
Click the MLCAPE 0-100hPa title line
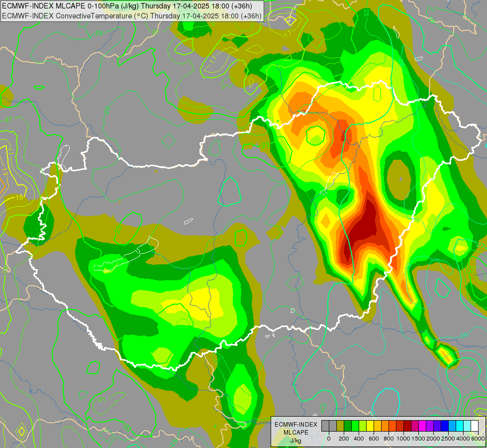click(x=127, y=6)
